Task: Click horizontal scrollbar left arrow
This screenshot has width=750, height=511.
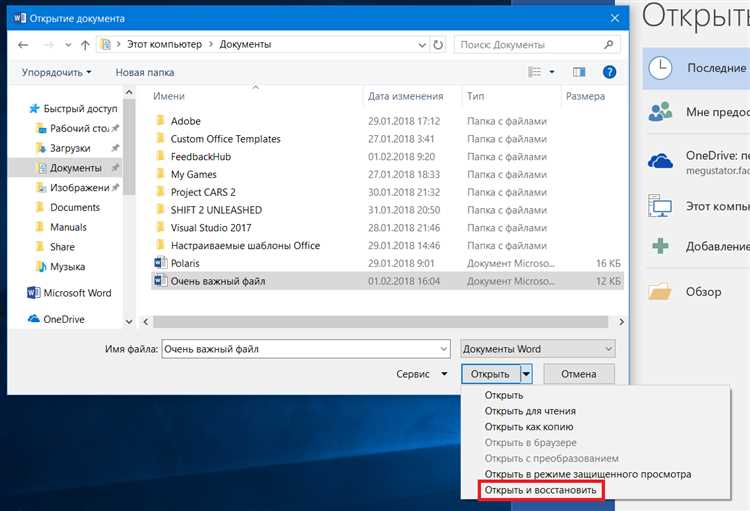Action: click(x=146, y=322)
